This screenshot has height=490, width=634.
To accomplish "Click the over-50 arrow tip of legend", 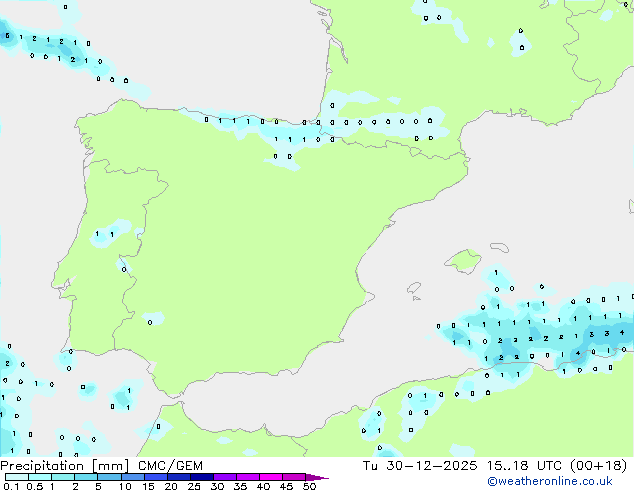I will [317, 477].
